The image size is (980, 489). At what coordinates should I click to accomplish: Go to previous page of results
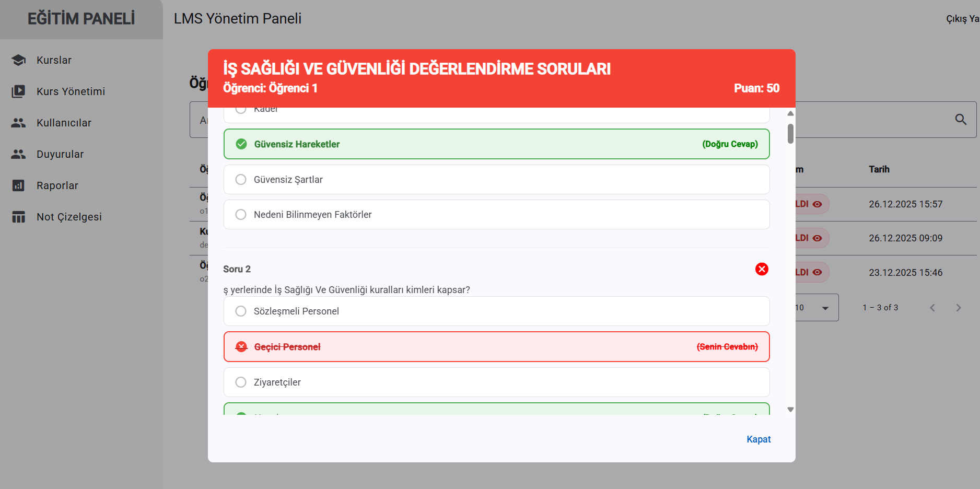pos(932,308)
